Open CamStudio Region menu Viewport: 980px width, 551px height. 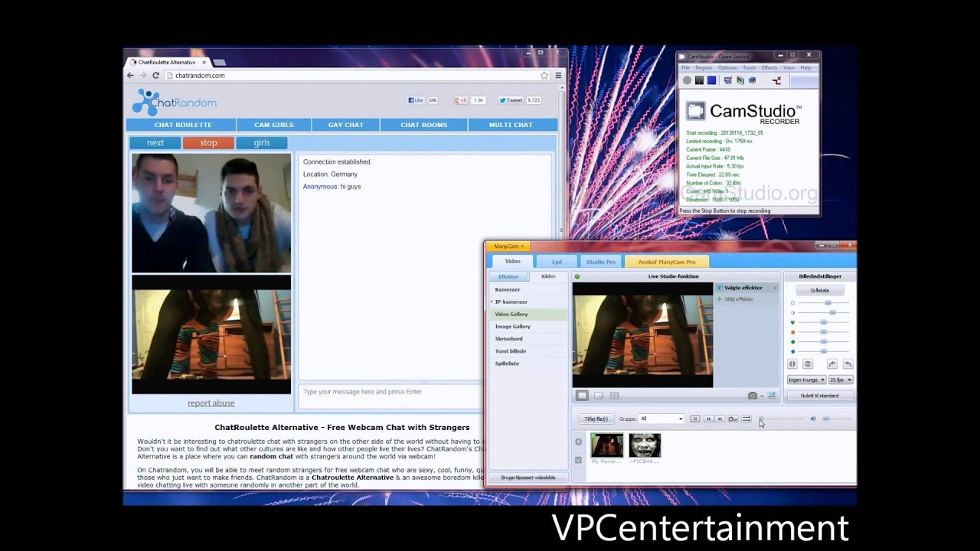[704, 68]
